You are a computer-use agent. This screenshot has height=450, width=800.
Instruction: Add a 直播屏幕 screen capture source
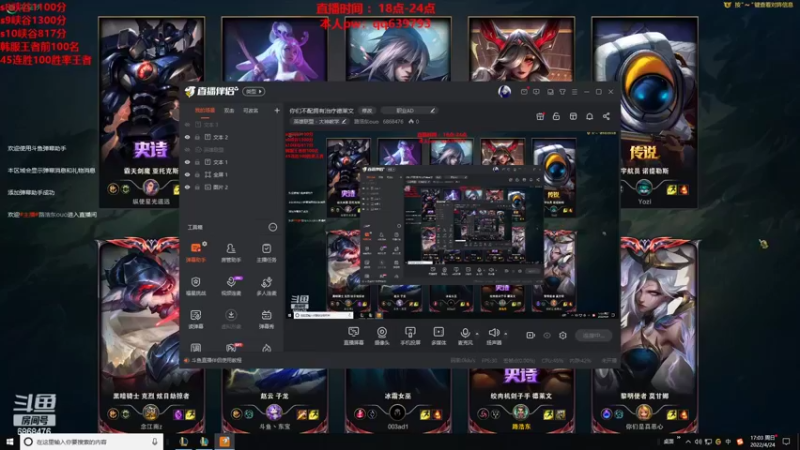tap(353, 336)
